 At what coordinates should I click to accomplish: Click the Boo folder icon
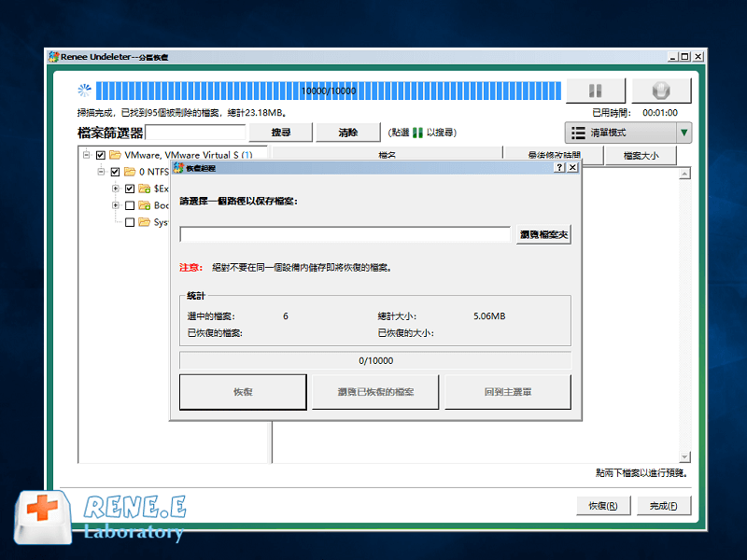click(x=145, y=205)
